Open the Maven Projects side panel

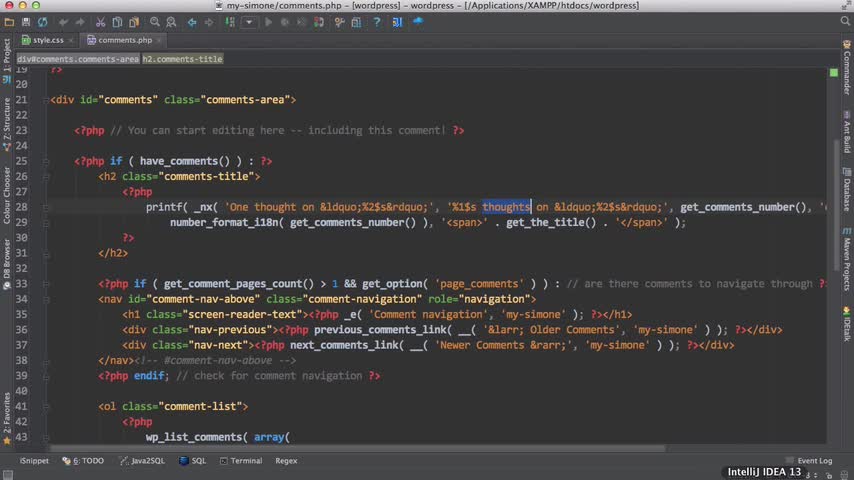click(x=847, y=259)
